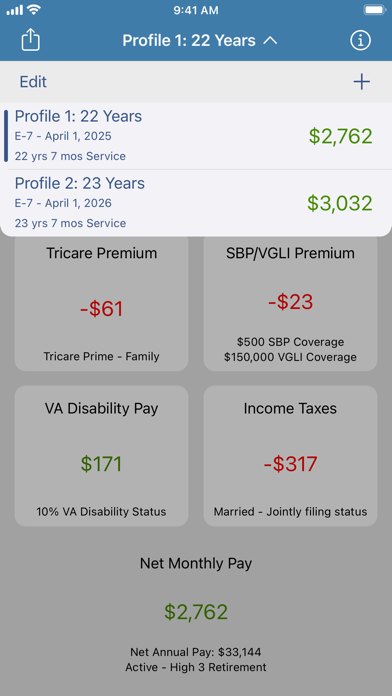Tap the Wi-Fi icon in status bar

click(x=34, y=10)
